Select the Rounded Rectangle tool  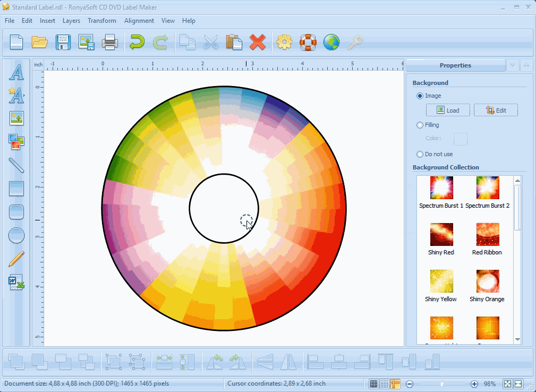(16, 212)
